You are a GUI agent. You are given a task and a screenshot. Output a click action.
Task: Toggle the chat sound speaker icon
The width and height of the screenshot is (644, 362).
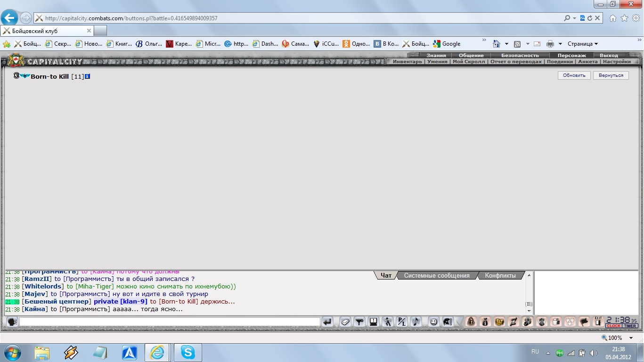pyautogui.click(x=416, y=322)
